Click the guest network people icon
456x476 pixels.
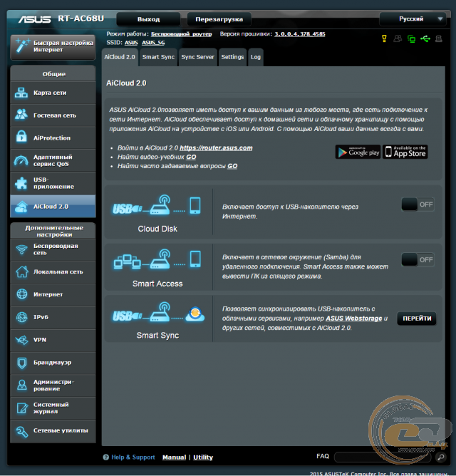(21, 115)
